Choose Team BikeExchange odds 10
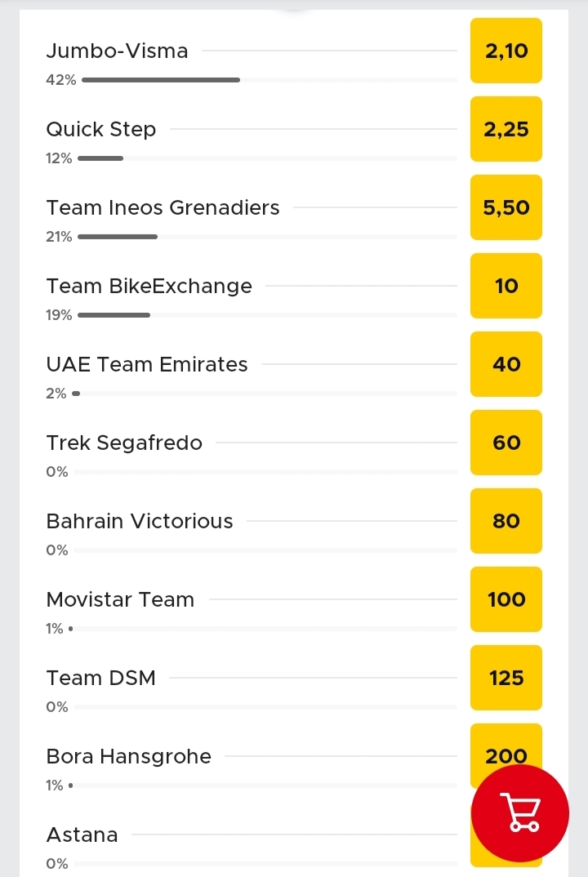 pyautogui.click(x=506, y=286)
